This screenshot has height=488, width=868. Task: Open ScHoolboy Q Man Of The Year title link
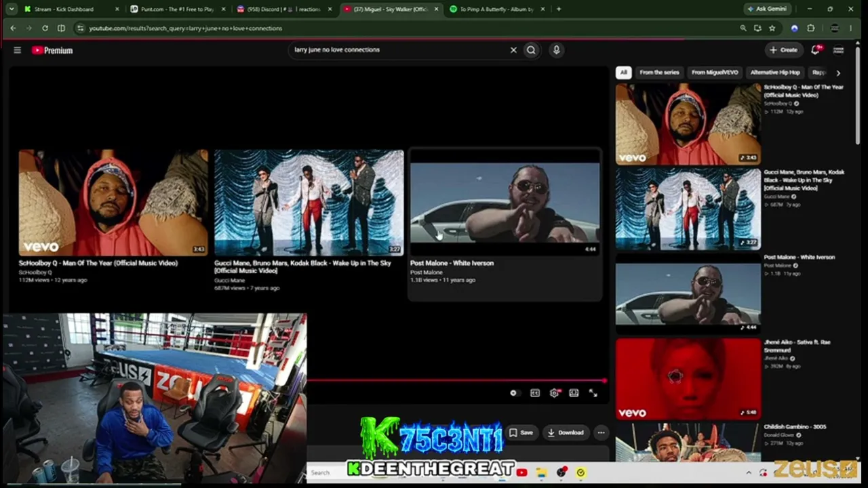98,263
